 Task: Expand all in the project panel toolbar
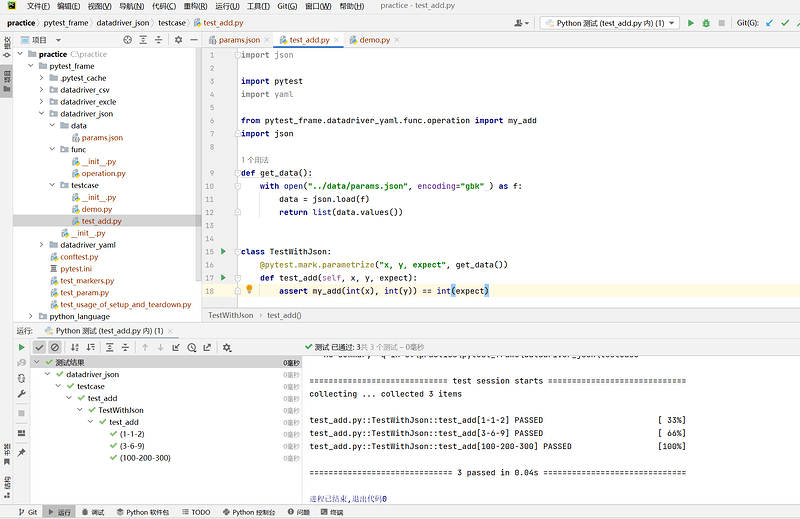click(x=143, y=40)
